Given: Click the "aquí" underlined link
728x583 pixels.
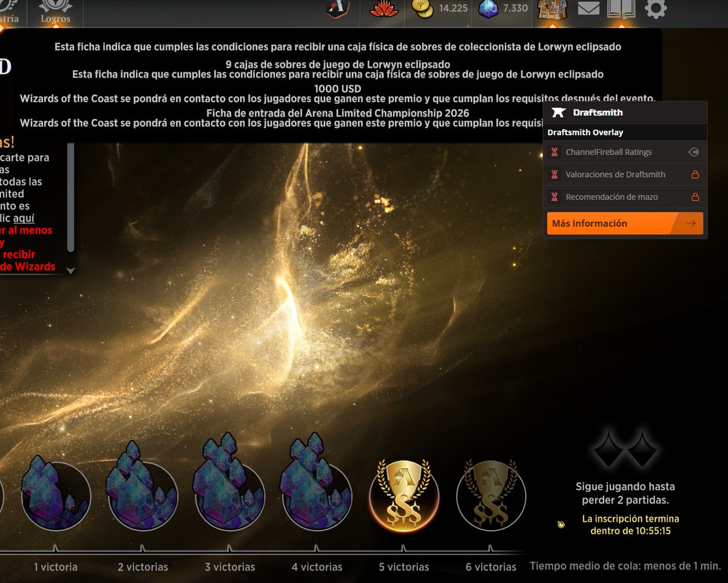Looking at the screenshot, I should [x=24, y=218].
